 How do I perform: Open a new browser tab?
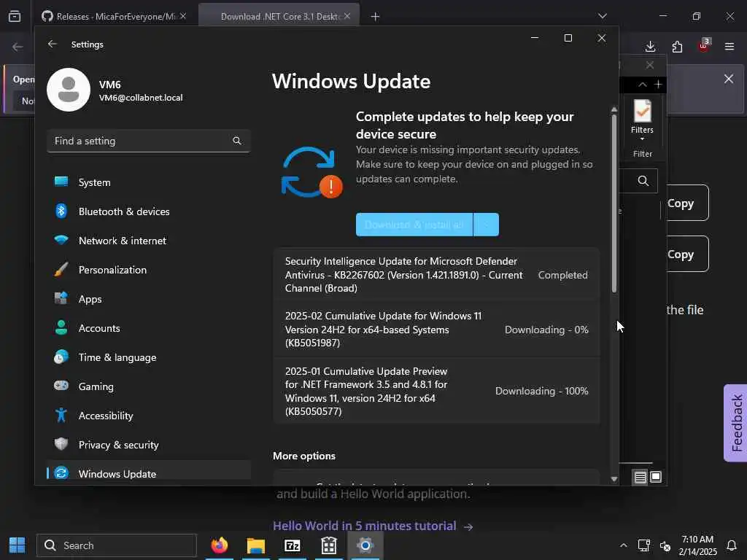click(x=376, y=17)
